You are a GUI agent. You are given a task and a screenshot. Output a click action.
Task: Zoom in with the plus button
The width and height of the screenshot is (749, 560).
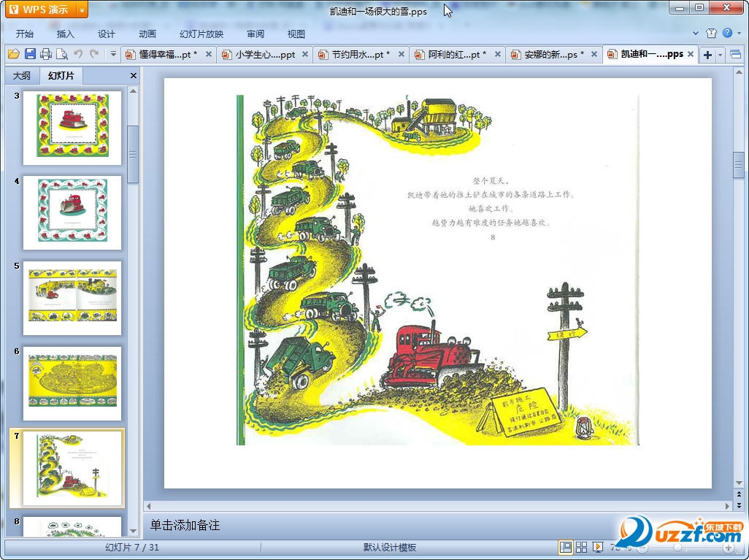click(x=728, y=548)
